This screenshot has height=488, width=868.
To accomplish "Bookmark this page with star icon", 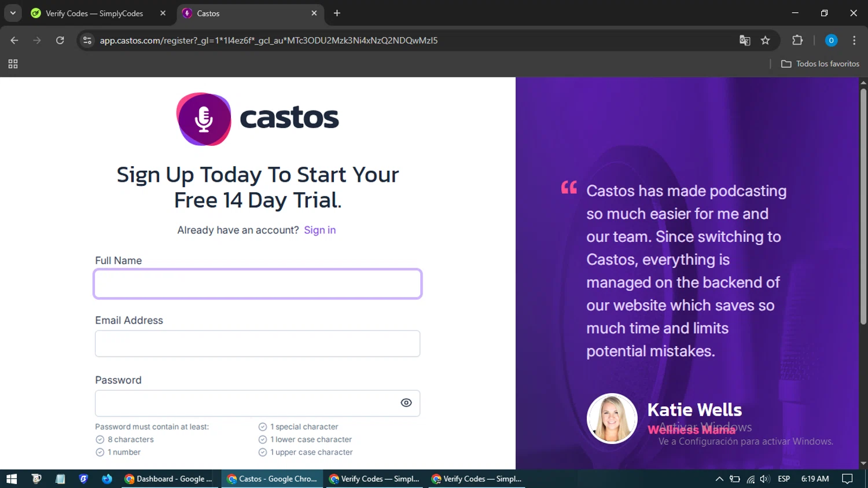I will [x=766, y=40].
